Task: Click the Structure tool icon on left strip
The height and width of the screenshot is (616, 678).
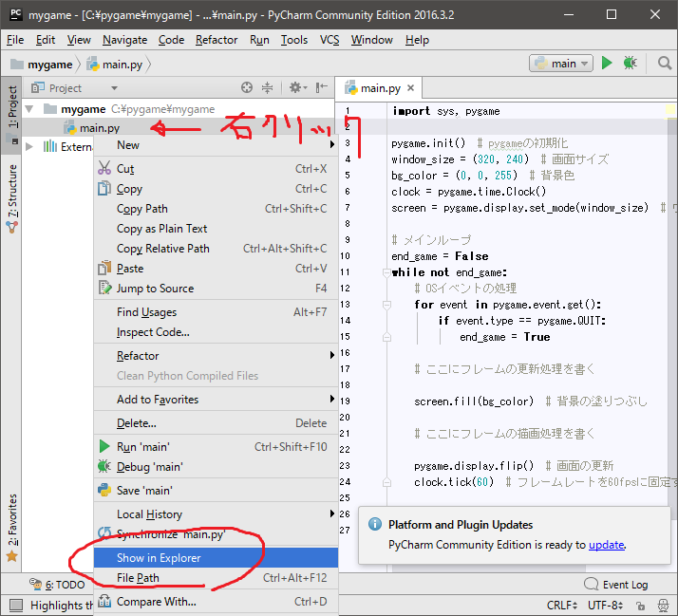Action: (12, 227)
